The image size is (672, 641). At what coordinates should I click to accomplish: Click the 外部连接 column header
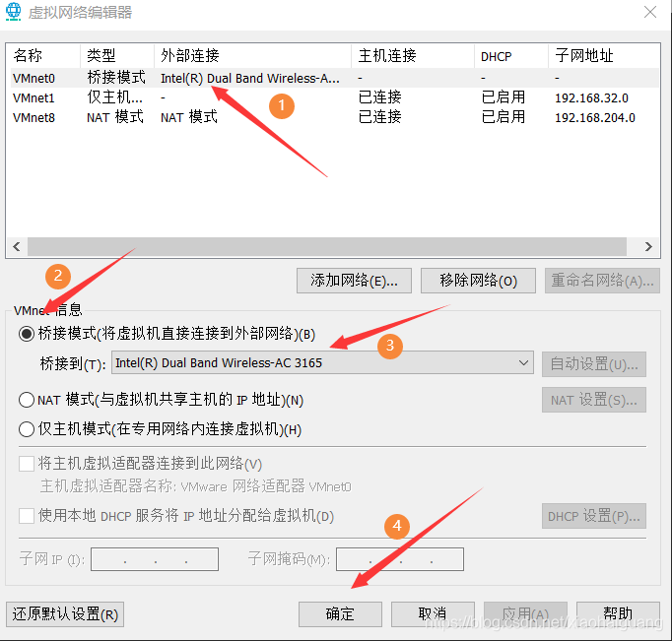[x=252, y=56]
